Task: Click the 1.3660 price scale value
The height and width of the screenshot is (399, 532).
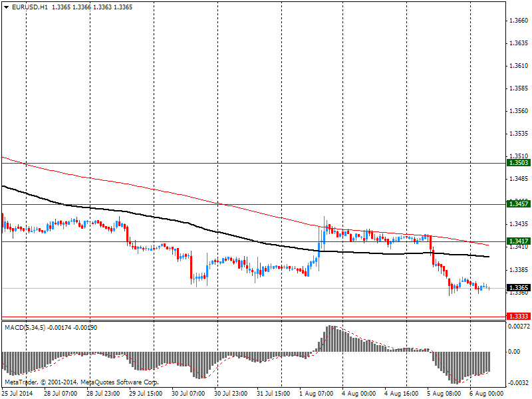Action: tap(519, 21)
